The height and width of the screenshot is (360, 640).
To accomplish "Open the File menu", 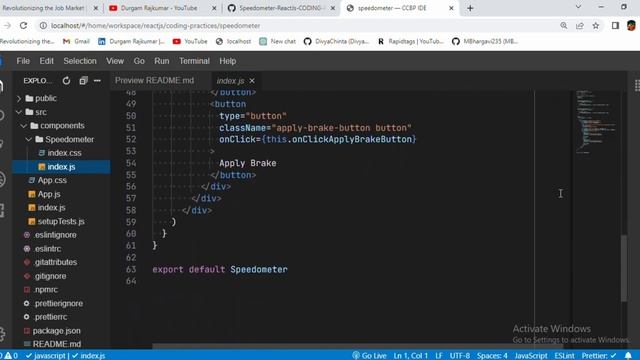I will tap(23, 61).
